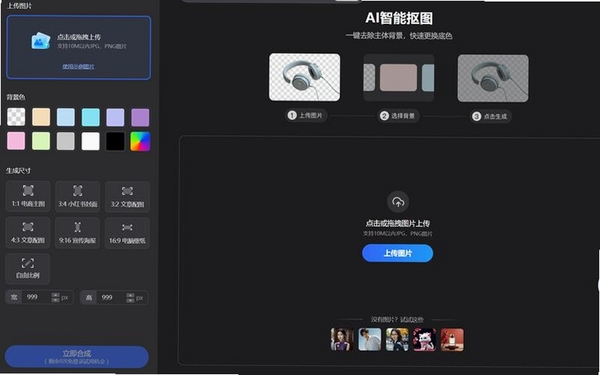Try the white cat sample image
This screenshot has height=375, width=600.
point(425,339)
